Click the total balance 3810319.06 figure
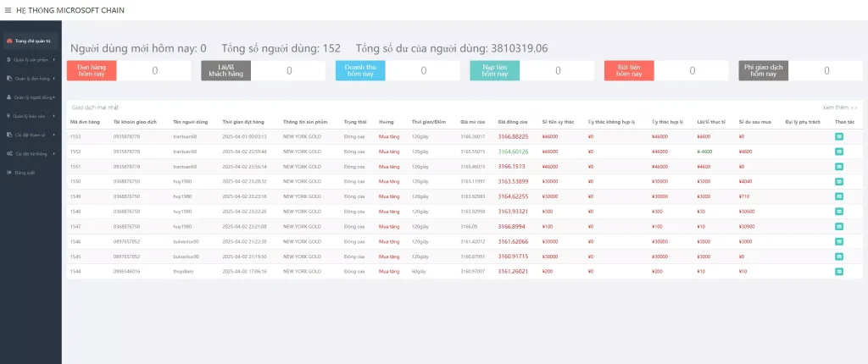This screenshot has width=868, height=364. pyautogui.click(x=520, y=49)
